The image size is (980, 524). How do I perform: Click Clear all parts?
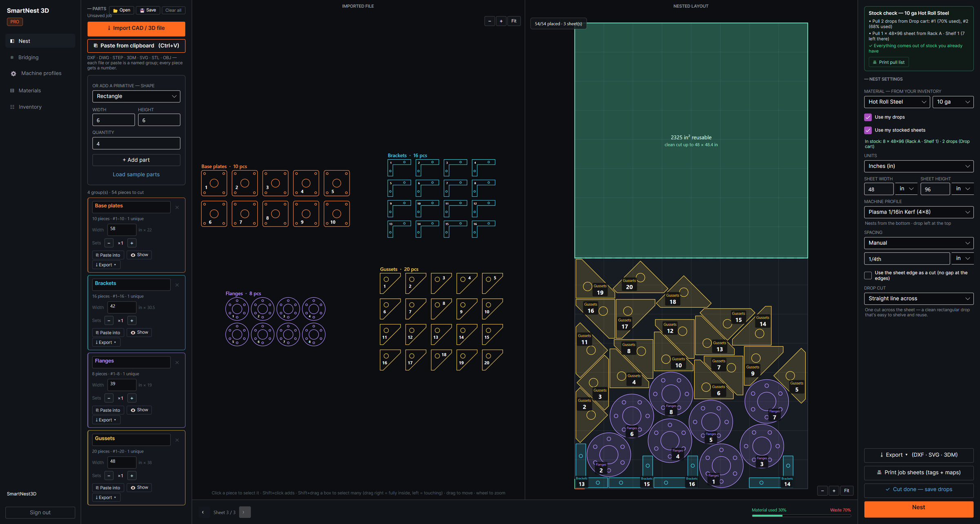[x=173, y=10]
